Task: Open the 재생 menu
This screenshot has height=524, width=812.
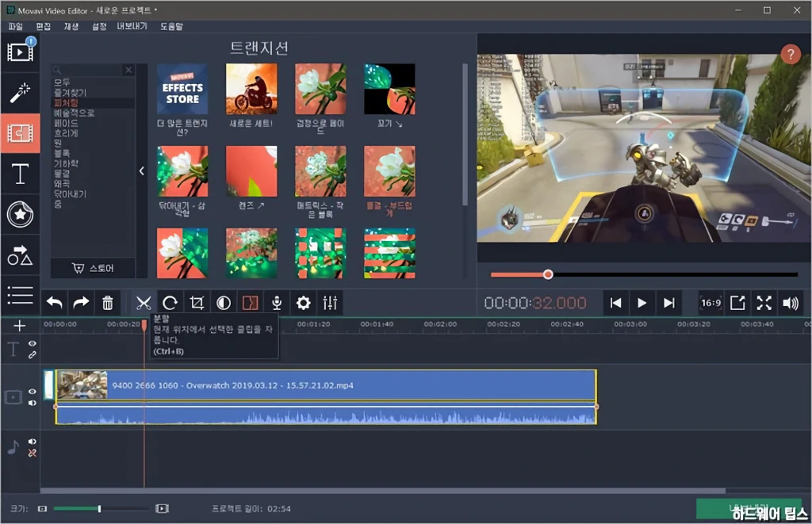Action: coord(71,26)
